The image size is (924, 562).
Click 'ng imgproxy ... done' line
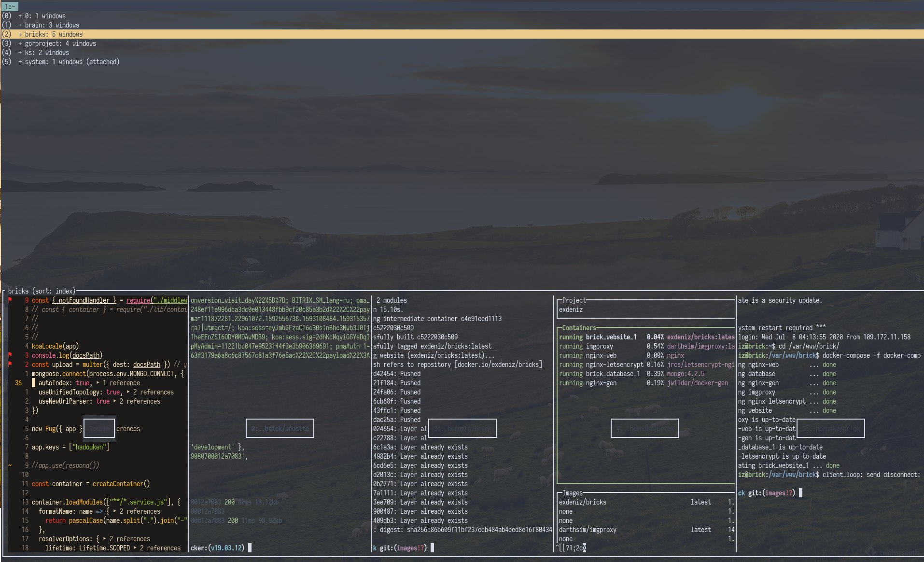[x=786, y=392]
